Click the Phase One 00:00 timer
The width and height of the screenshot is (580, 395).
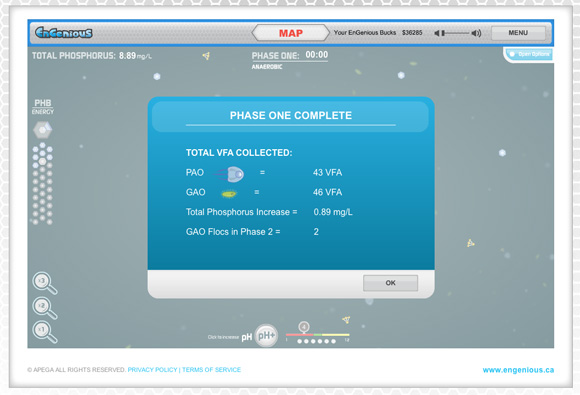click(290, 55)
